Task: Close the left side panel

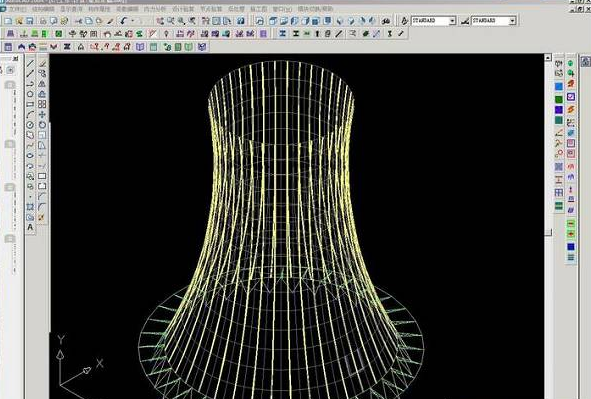Action: point(15,58)
